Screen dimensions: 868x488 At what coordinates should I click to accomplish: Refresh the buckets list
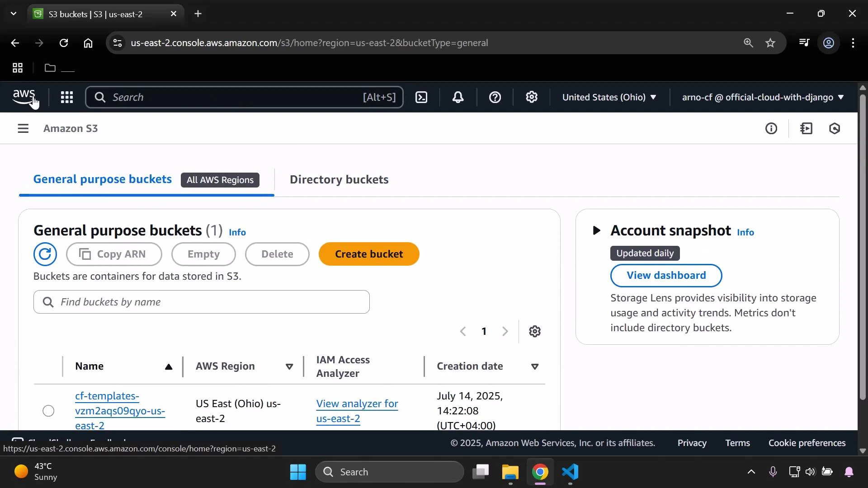(x=45, y=254)
